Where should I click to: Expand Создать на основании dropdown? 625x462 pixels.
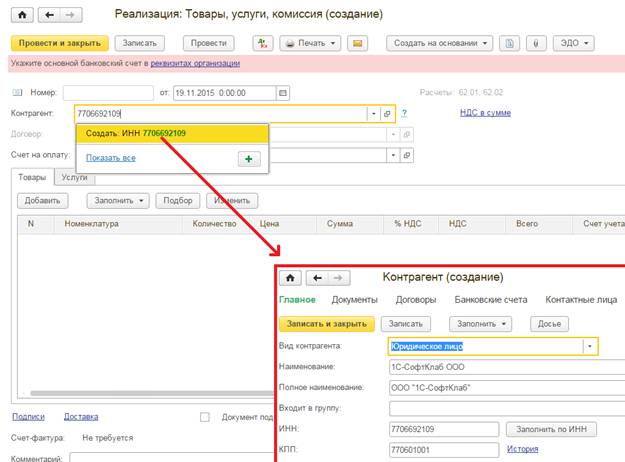(439, 43)
